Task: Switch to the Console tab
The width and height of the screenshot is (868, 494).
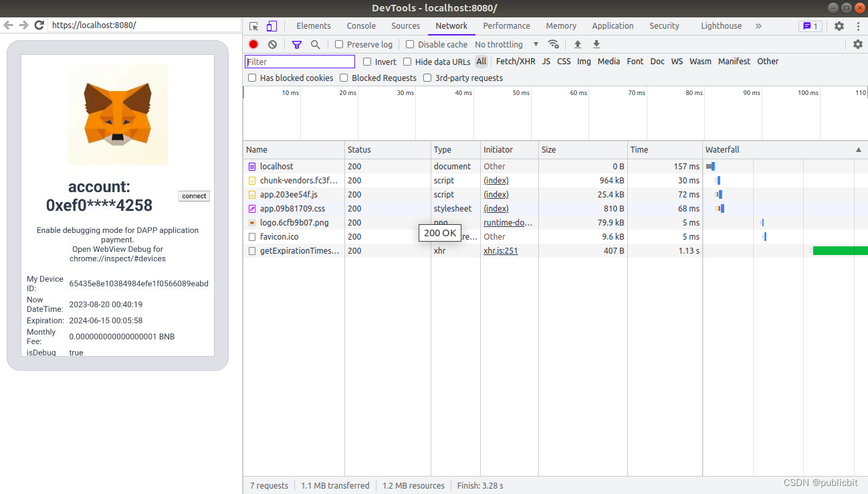Action: coord(361,26)
